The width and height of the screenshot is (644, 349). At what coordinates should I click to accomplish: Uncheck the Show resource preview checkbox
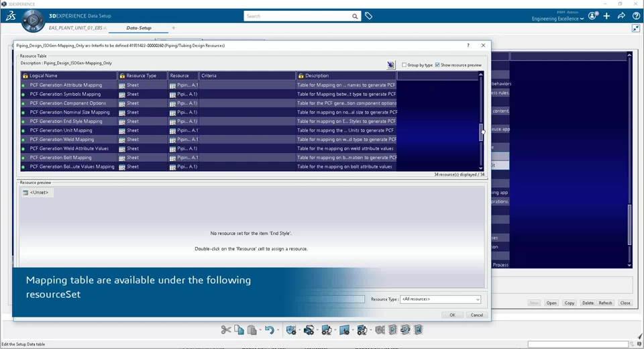pos(437,65)
